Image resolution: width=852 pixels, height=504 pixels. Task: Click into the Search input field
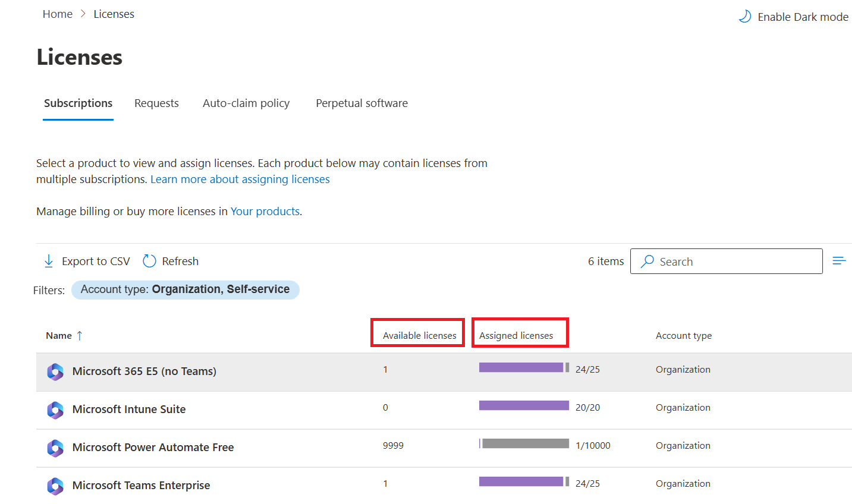click(x=737, y=262)
